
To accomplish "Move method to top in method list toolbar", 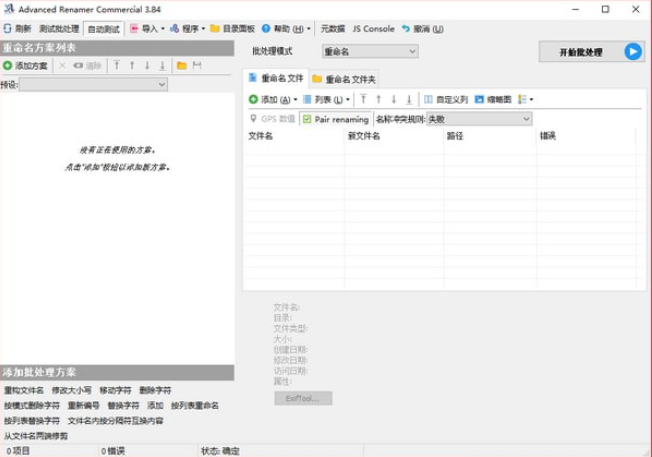I will 117,65.
